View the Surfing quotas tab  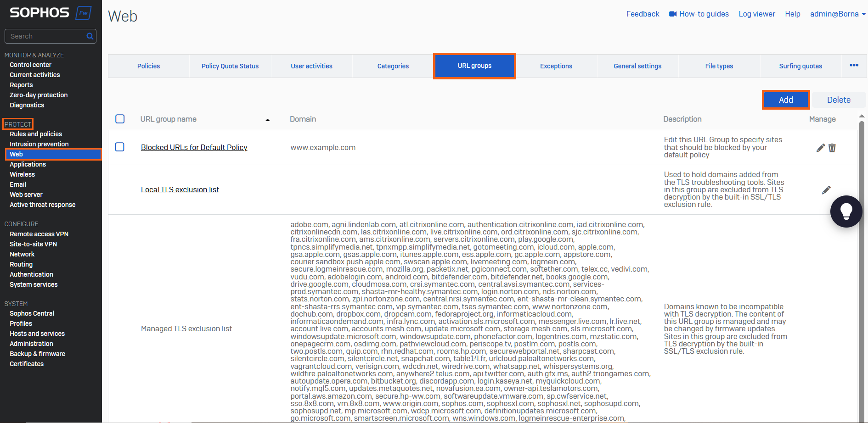pyautogui.click(x=800, y=66)
